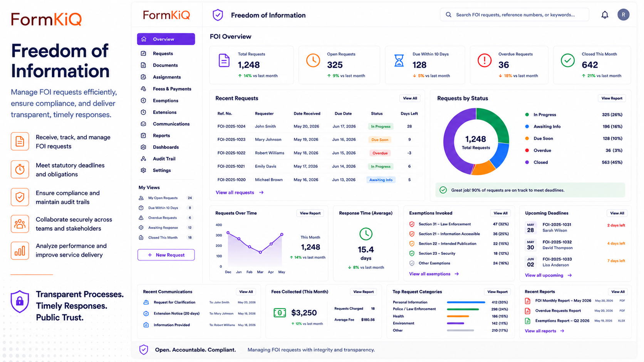Open Requests in the sidebar
The width and height of the screenshot is (644, 362).
click(x=166, y=53)
